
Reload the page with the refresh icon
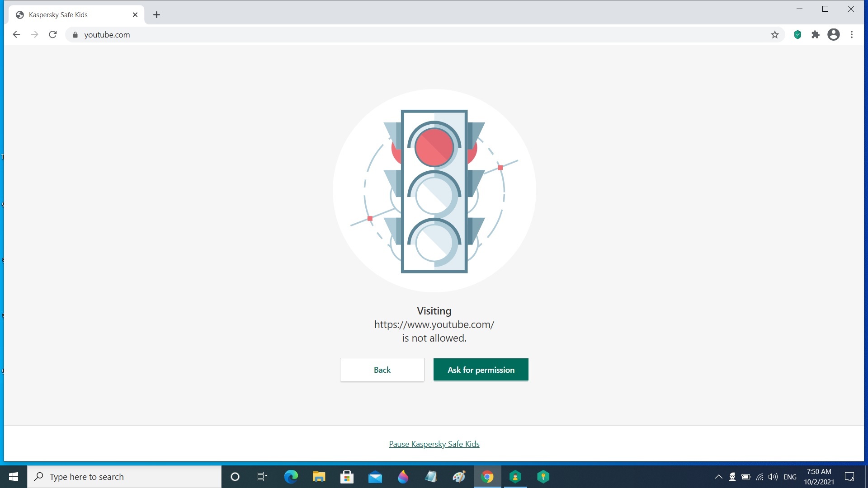click(53, 35)
